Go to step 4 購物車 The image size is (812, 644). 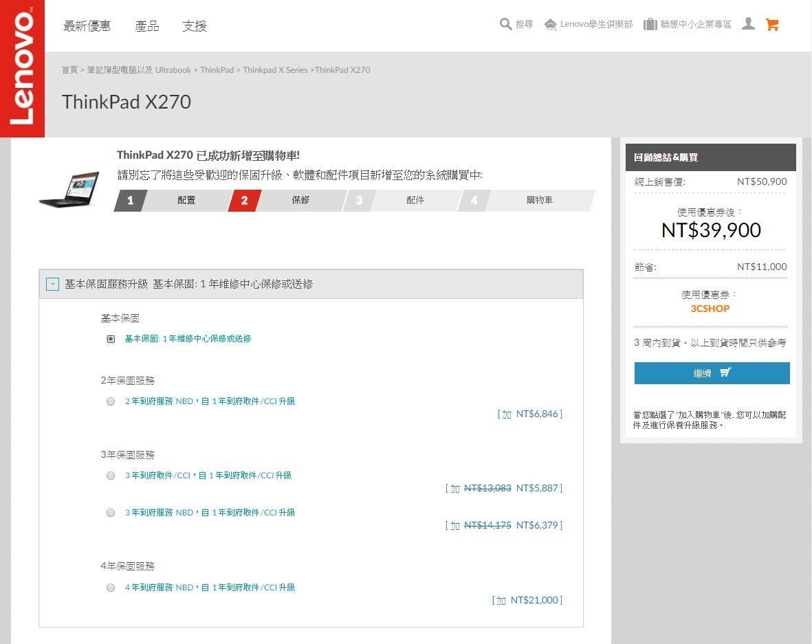pos(525,200)
